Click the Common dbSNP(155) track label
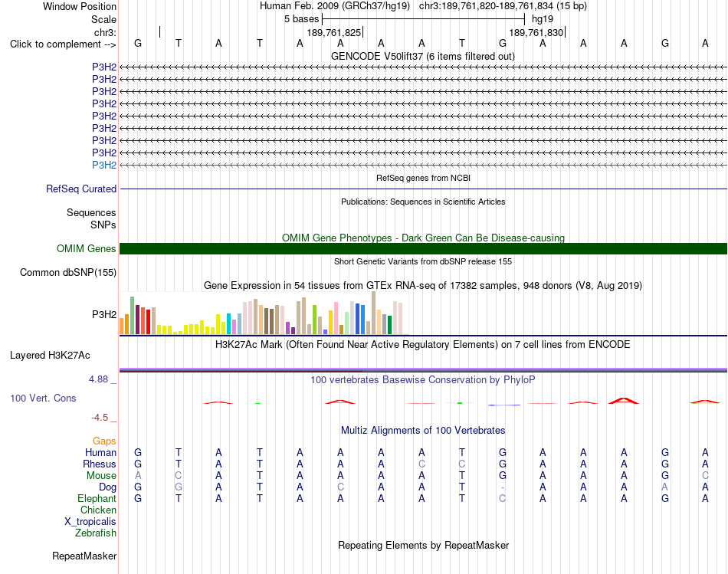 point(68,273)
